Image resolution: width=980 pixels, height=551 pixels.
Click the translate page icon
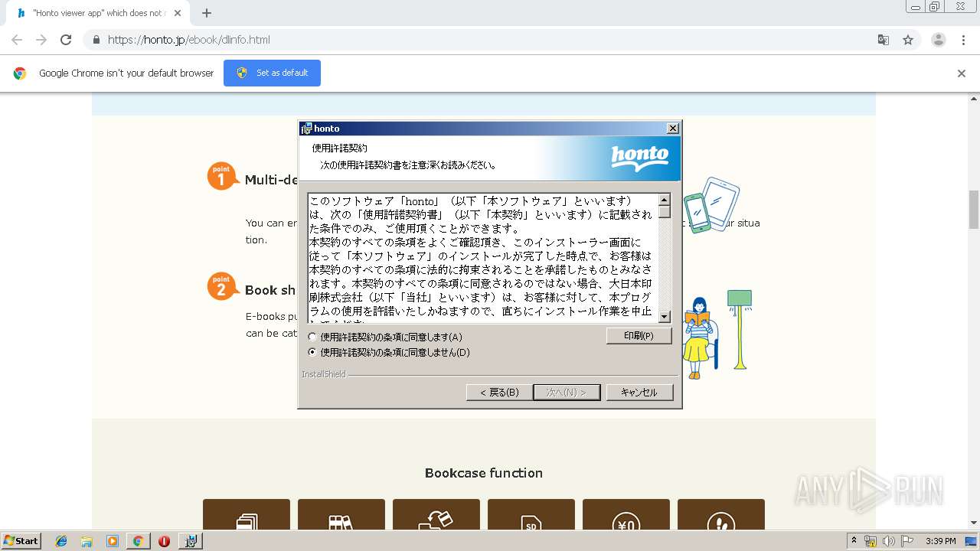click(x=883, y=40)
